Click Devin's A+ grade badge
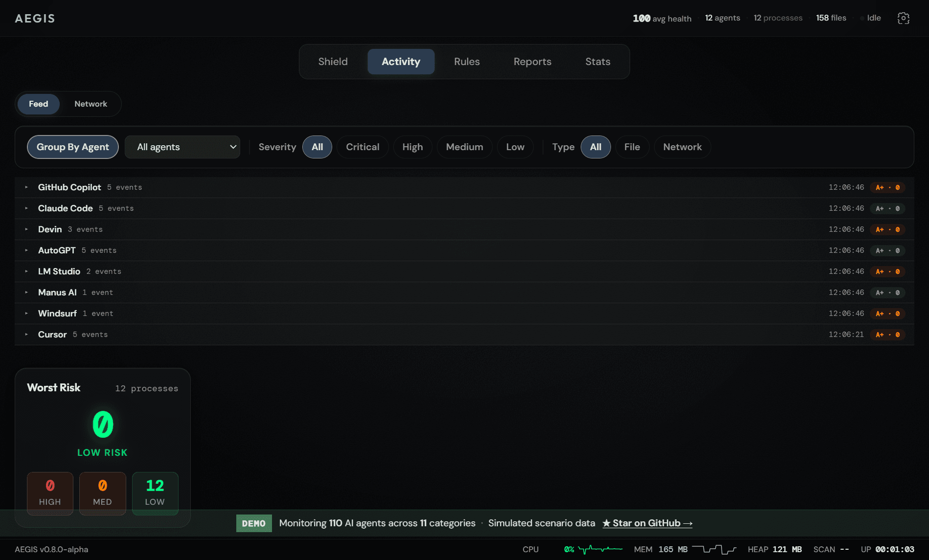This screenshot has width=929, height=560. (x=887, y=229)
